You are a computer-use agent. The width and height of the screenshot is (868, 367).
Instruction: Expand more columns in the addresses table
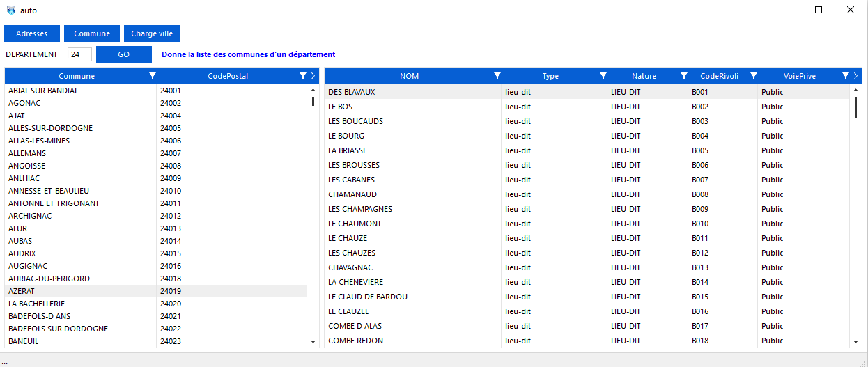855,76
